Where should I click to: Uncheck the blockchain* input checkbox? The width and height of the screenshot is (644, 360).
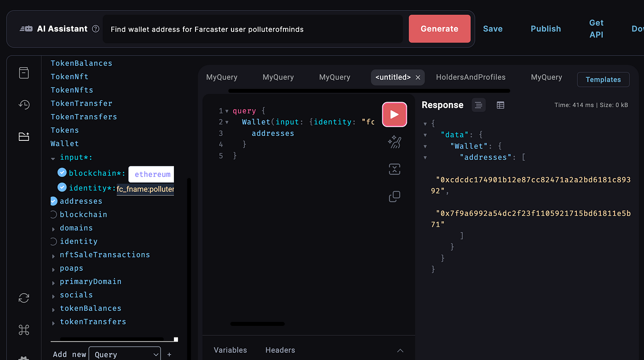tap(62, 173)
